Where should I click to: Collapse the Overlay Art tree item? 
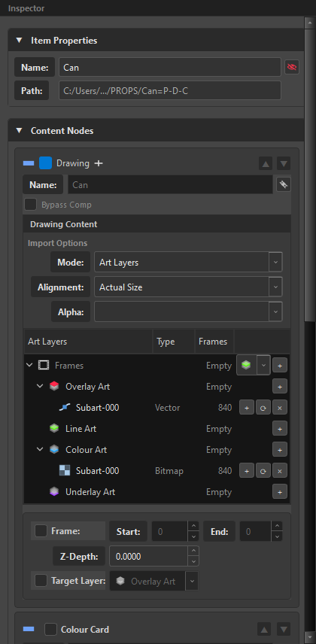(x=40, y=387)
